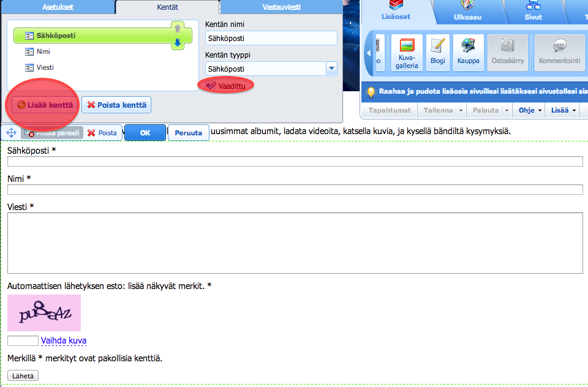Expand the Lisää toolbar dropdown
The height and width of the screenshot is (387, 588).
coord(563,110)
